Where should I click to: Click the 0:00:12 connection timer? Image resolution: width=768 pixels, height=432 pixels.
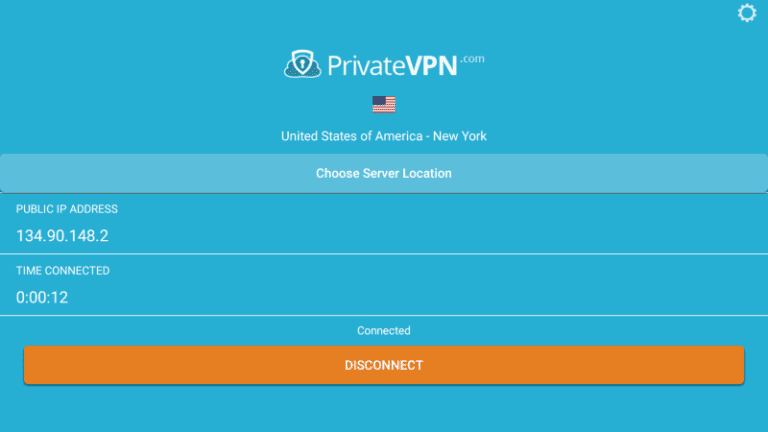coord(42,297)
